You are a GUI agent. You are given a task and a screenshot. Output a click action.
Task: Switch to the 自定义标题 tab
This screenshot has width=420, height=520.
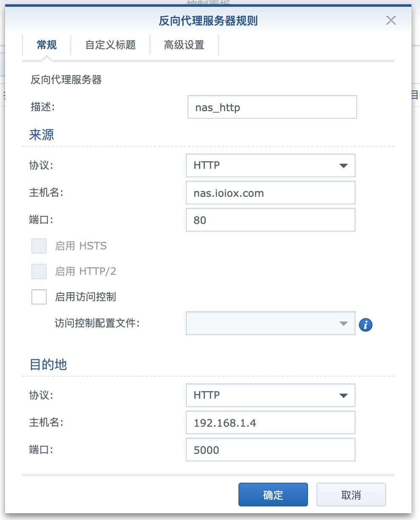coord(110,45)
